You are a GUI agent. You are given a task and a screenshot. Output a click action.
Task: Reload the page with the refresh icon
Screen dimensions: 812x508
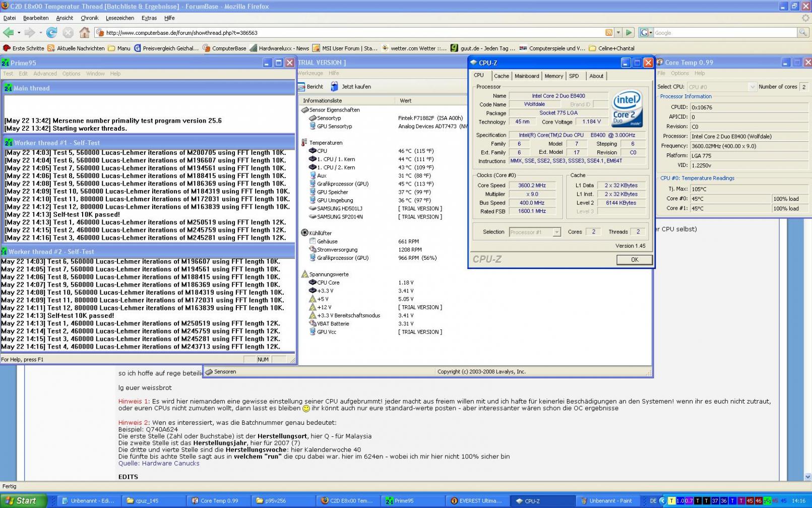point(51,33)
